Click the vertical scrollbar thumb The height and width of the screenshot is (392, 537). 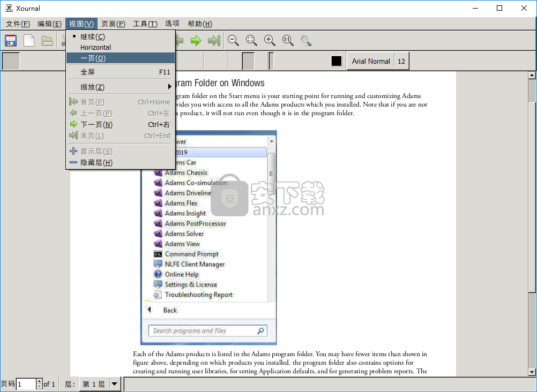tap(532, 197)
